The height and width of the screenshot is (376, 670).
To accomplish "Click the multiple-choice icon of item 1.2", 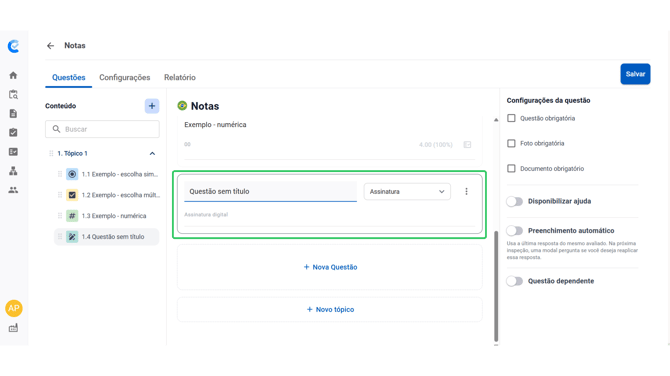I will coord(72,195).
